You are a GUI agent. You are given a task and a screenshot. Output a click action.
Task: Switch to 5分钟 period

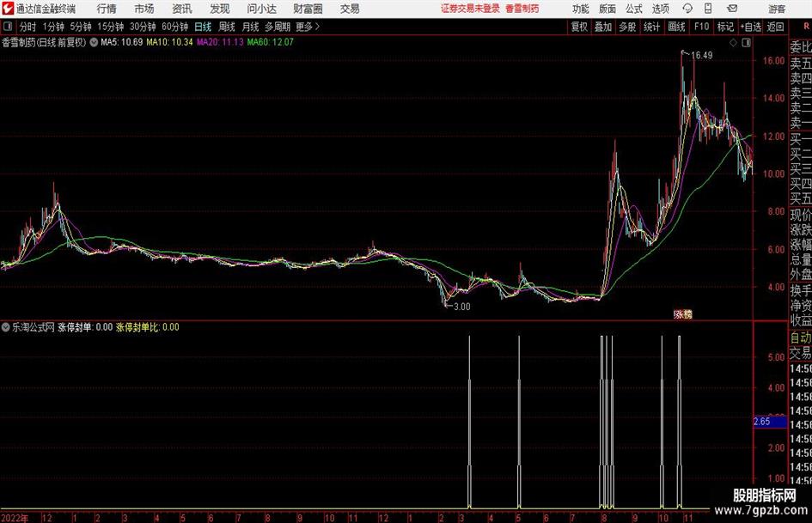pos(81,27)
